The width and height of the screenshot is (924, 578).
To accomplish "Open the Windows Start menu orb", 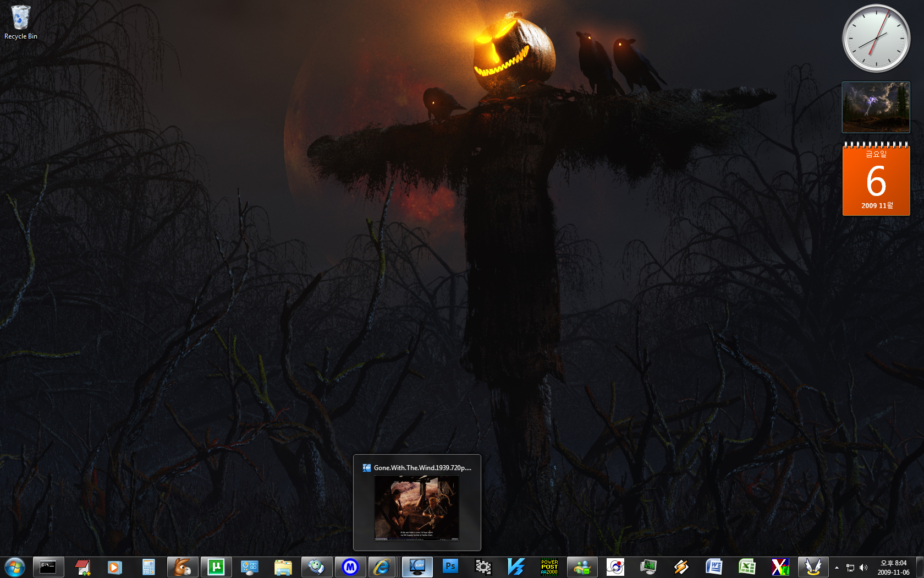I will click(x=14, y=567).
